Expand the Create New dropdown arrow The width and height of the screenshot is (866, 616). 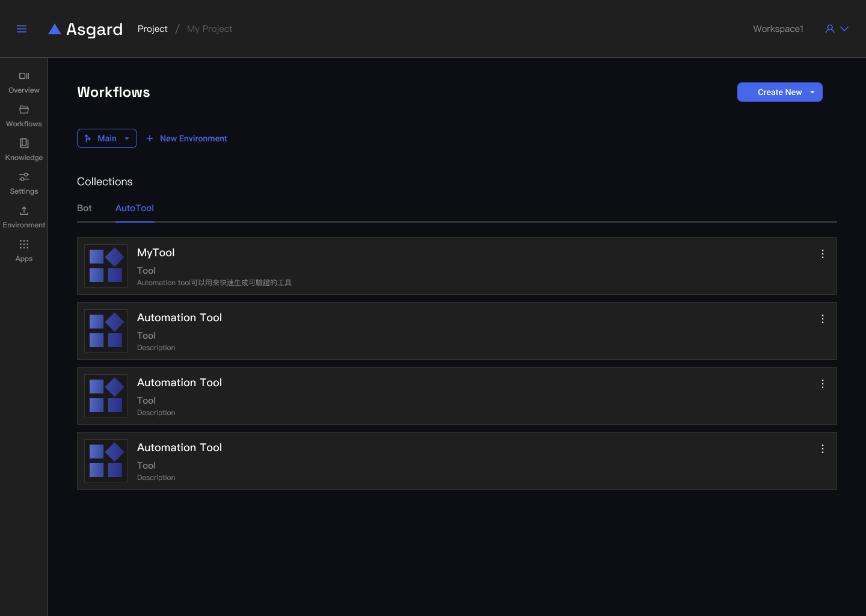[812, 92]
